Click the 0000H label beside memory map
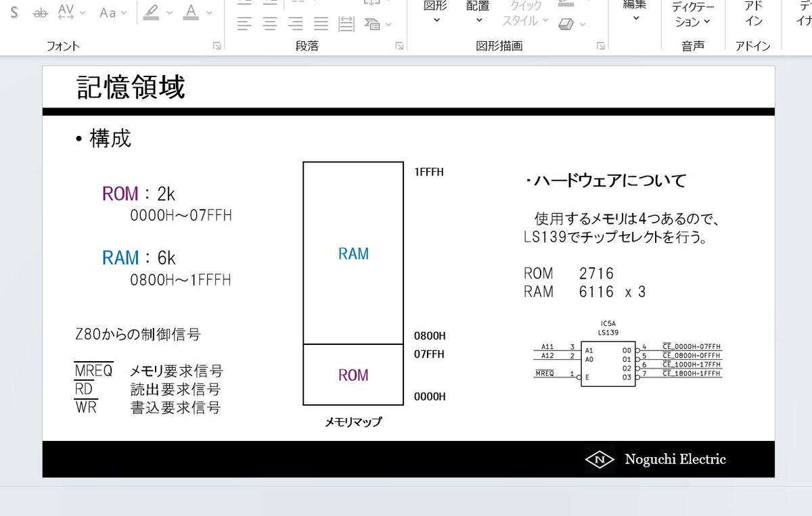 (430, 396)
